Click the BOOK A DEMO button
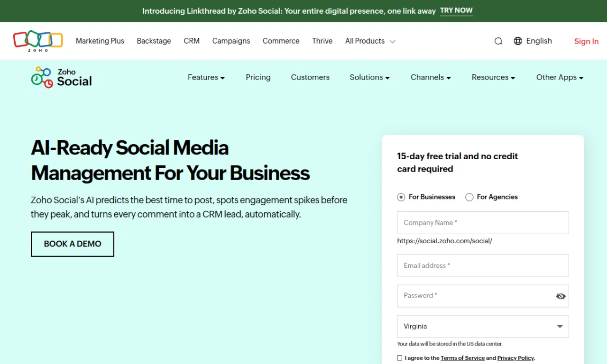Image resolution: width=607 pixels, height=364 pixels. (73, 244)
